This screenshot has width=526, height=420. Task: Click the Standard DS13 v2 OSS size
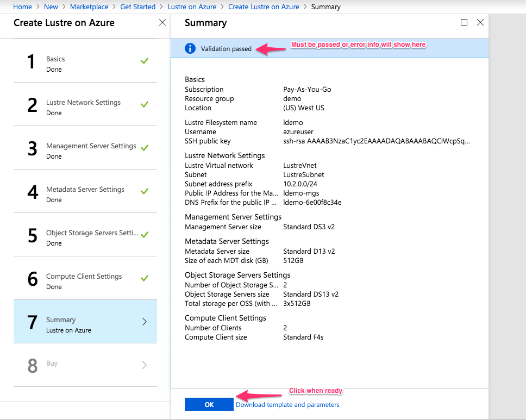tap(311, 294)
